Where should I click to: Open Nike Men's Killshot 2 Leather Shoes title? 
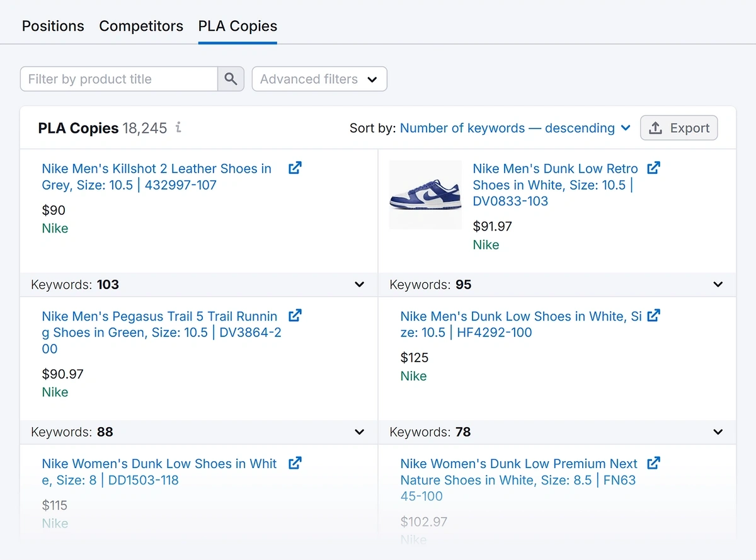[157, 177]
